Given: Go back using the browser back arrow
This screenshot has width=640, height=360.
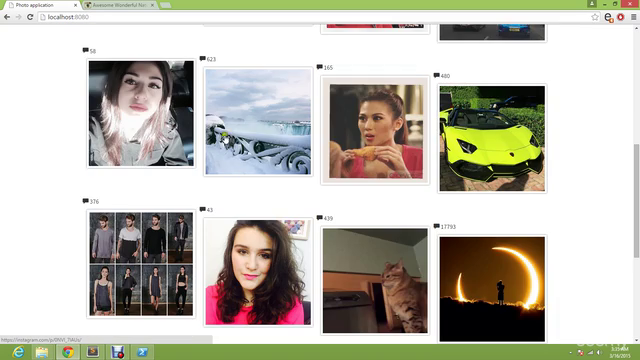Looking at the screenshot, I should coord(7,17).
